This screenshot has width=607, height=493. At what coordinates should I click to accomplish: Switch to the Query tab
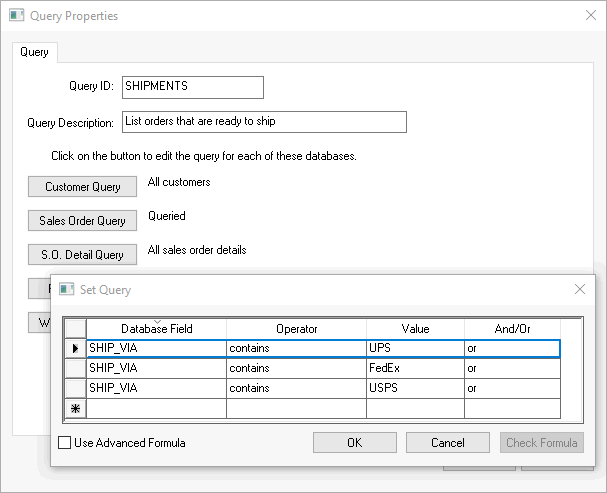click(35, 52)
